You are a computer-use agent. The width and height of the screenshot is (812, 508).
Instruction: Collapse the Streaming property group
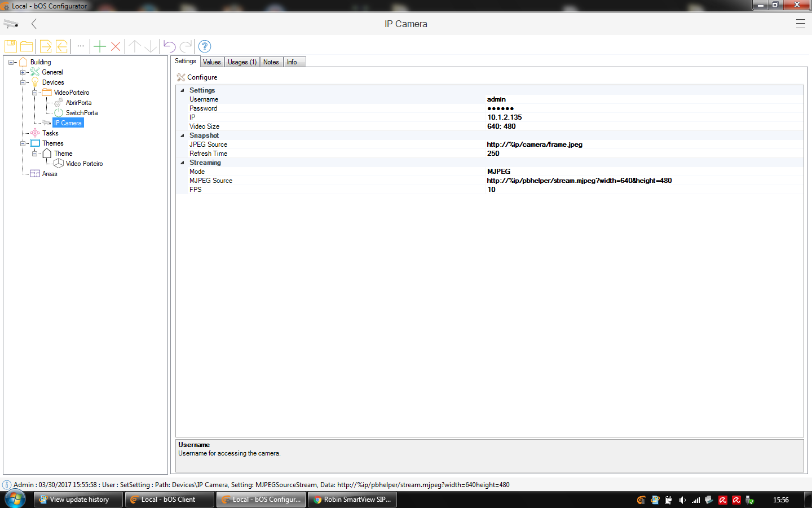click(182, 163)
